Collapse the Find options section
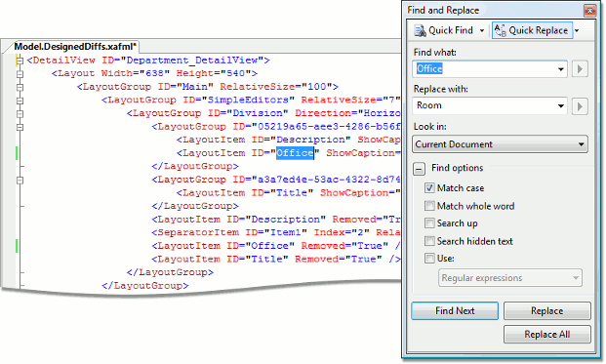Viewport: 606px width, 364px height. pyautogui.click(x=419, y=169)
